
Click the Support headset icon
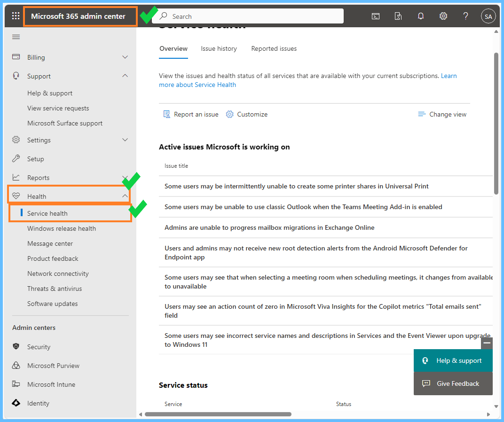point(16,76)
